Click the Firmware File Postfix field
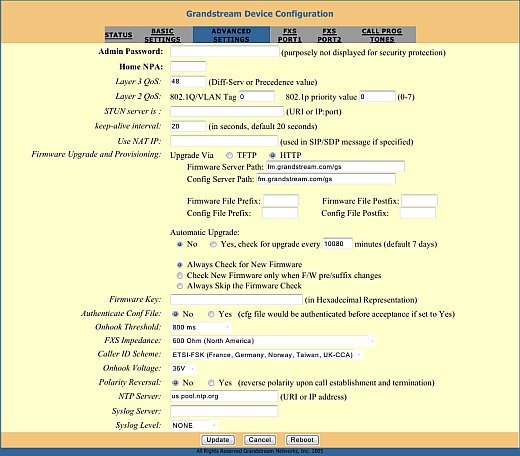This screenshot has height=456, width=520. (419, 201)
